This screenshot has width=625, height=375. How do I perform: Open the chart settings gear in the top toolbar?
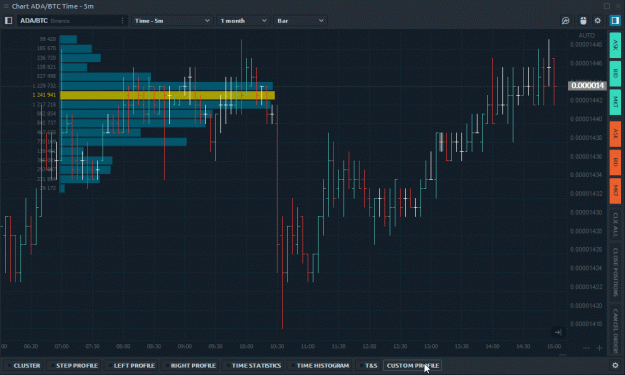click(597, 21)
